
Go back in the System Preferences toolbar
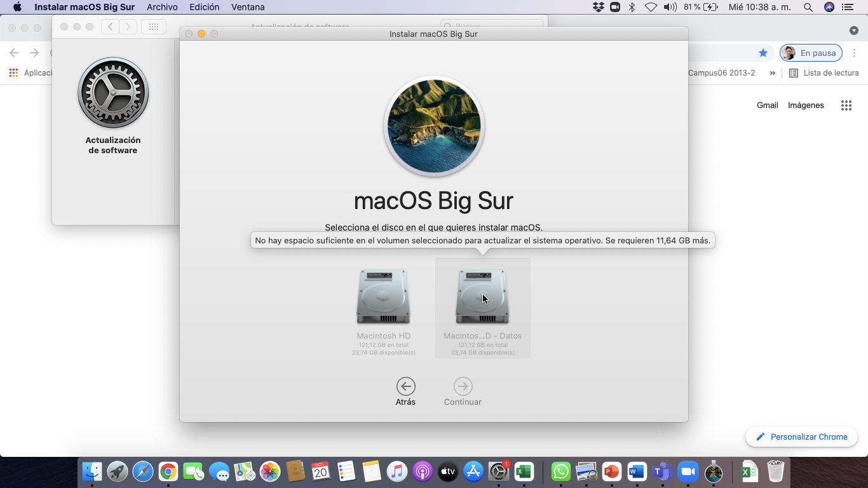click(x=111, y=27)
